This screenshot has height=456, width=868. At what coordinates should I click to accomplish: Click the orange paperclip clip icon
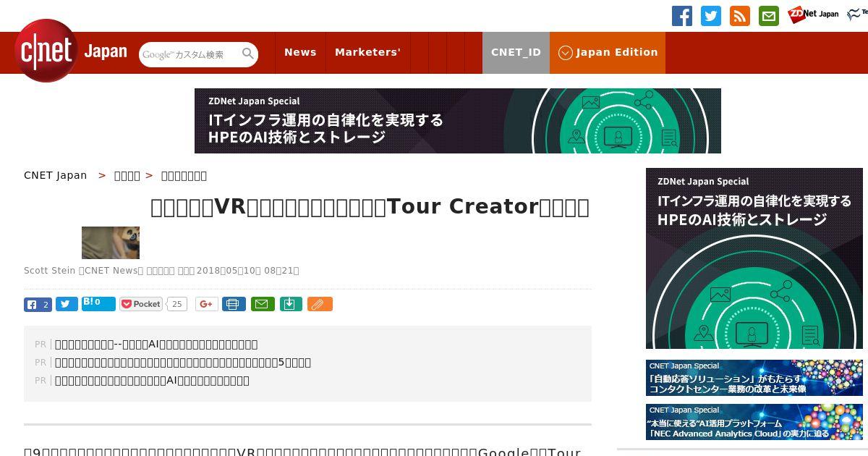coord(320,304)
